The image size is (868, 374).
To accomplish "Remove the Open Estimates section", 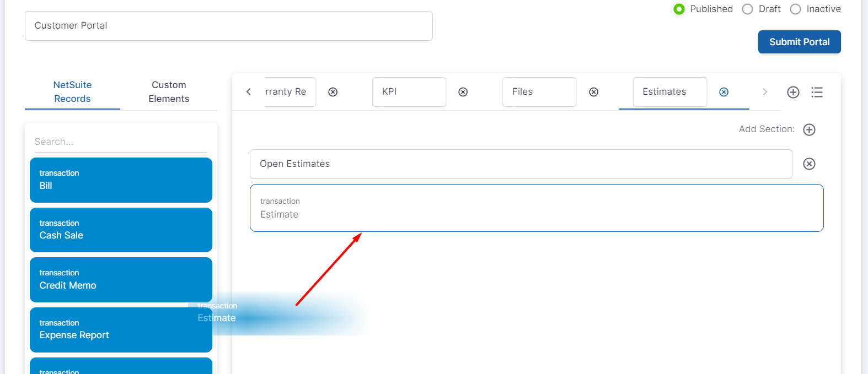I will point(809,164).
